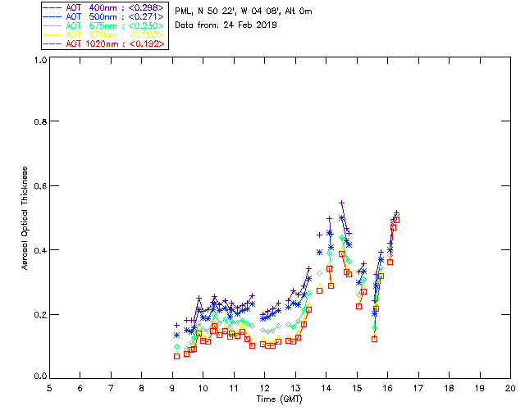Select the AOT 1020nm legend entry

coord(103,43)
